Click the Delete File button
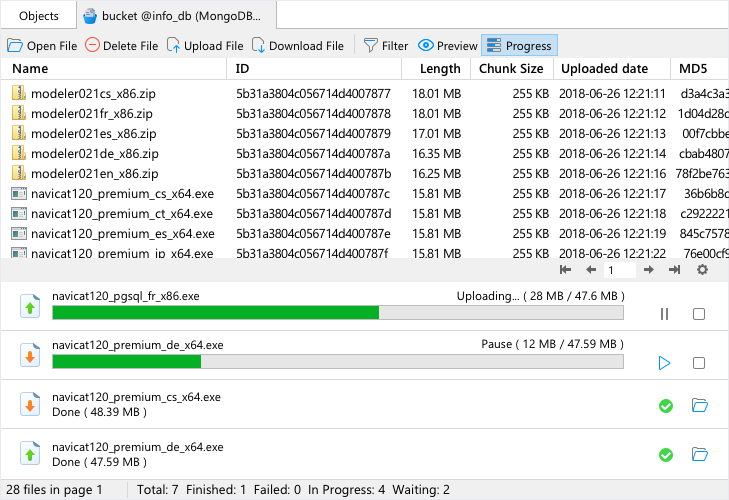The width and height of the screenshot is (729, 500). (122, 46)
